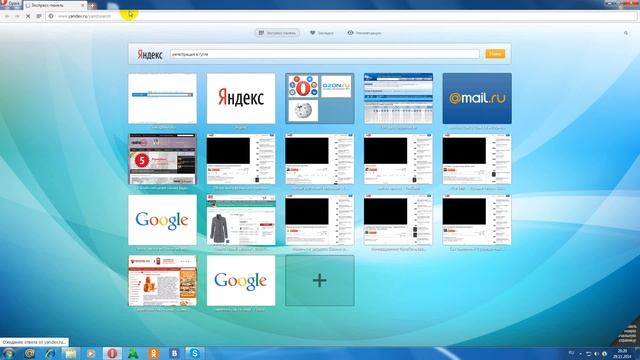Open Skype from the taskbar
This screenshot has height=360, width=640.
[195, 353]
